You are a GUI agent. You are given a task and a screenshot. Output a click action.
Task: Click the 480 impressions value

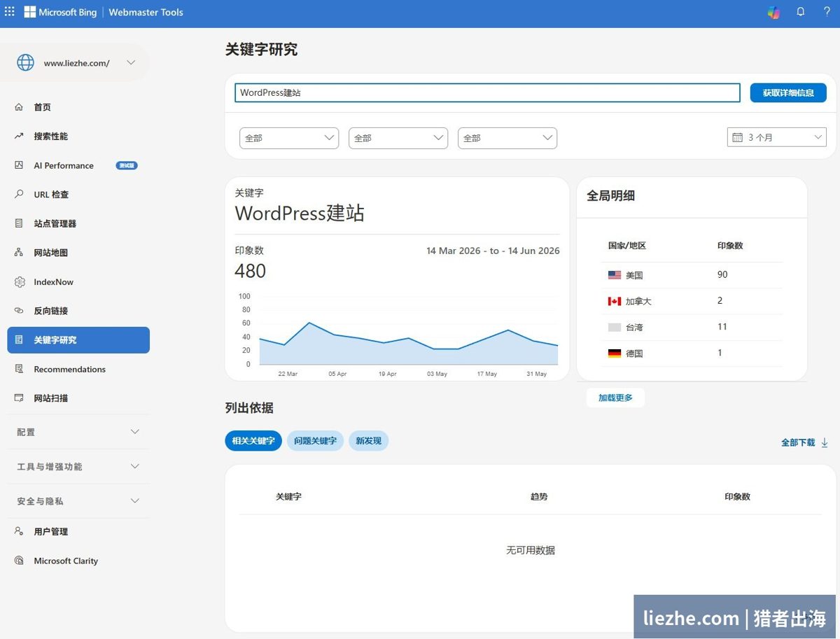(x=251, y=271)
